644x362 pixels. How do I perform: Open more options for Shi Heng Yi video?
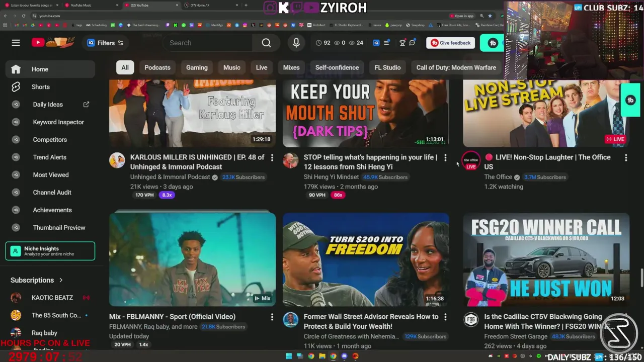pyautogui.click(x=445, y=158)
